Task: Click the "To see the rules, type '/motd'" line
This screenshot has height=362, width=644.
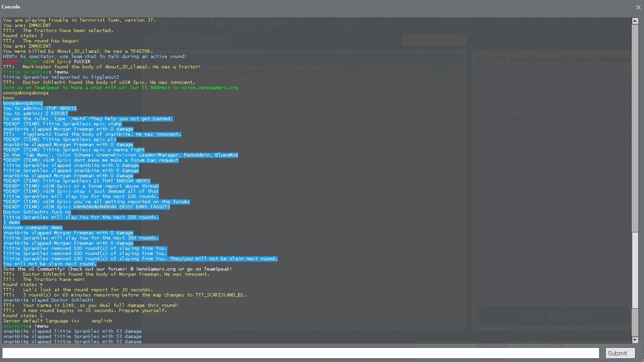Action: (88, 119)
